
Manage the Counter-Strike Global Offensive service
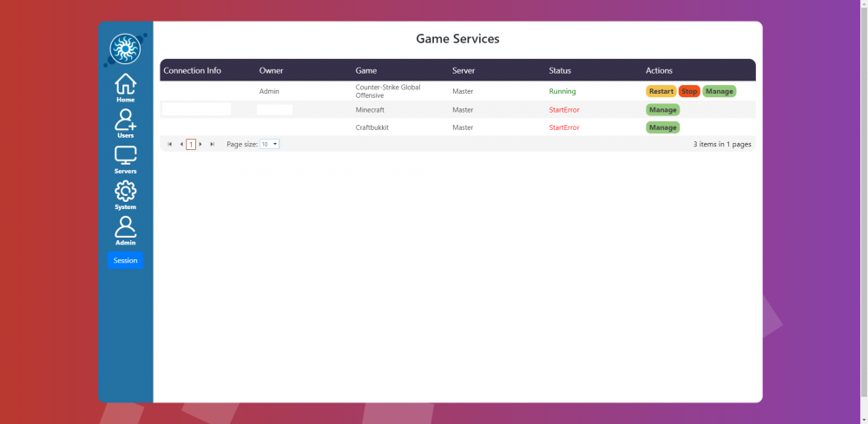(719, 91)
